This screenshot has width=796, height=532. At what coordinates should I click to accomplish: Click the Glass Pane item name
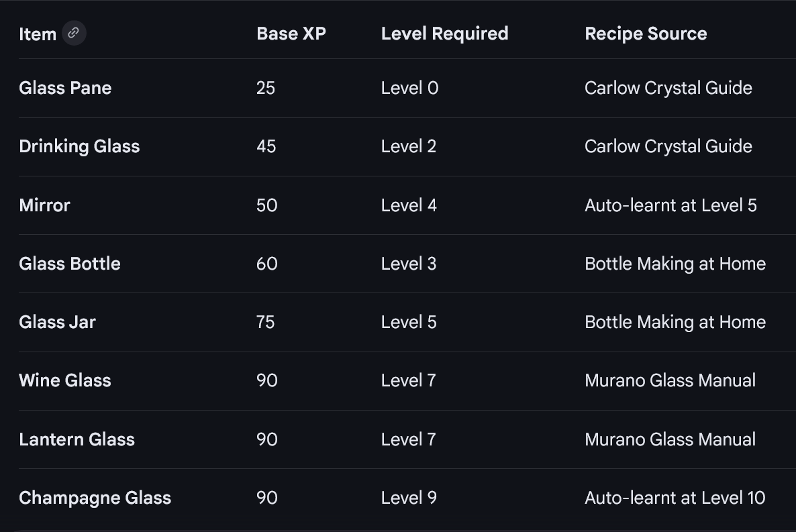(65, 88)
